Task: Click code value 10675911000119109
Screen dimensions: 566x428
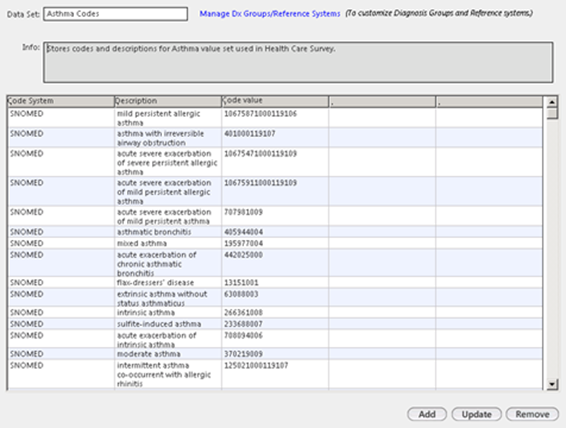Action: (260, 183)
